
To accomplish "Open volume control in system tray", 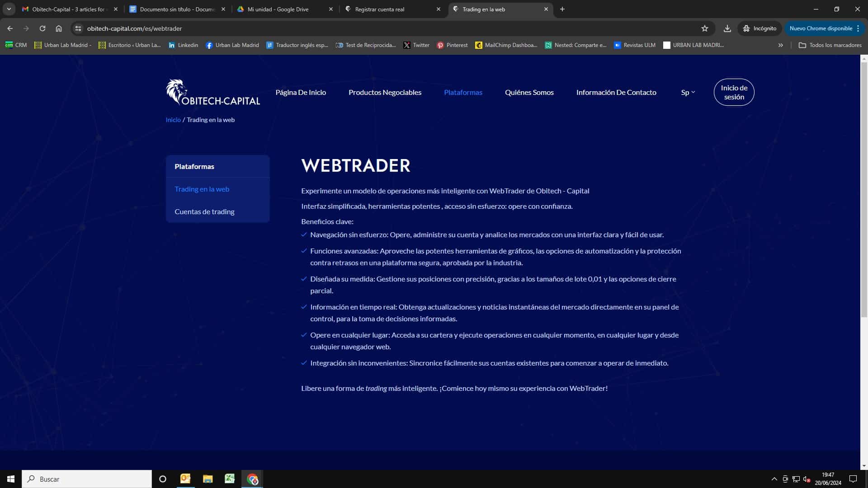I will coord(807,479).
